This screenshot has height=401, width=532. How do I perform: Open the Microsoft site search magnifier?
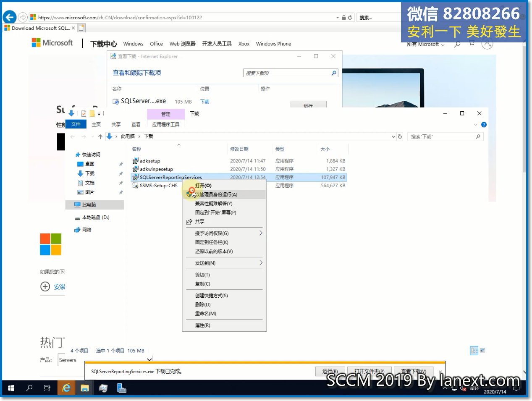pyautogui.click(x=457, y=44)
